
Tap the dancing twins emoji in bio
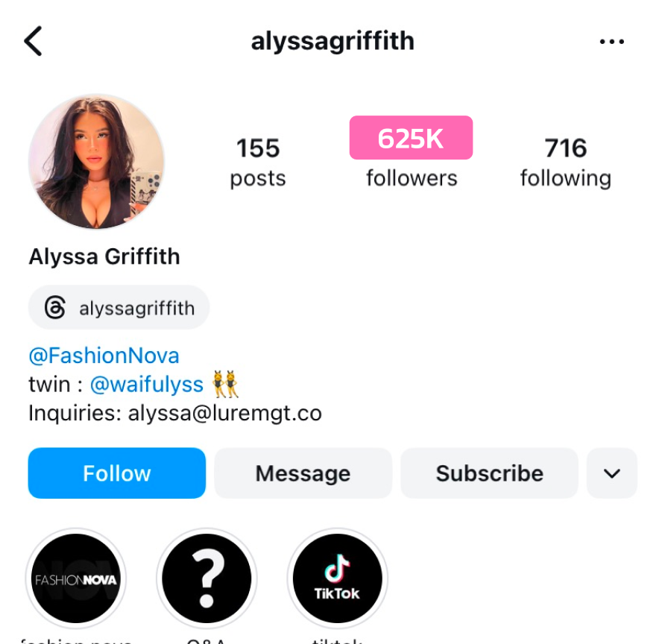point(225,384)
